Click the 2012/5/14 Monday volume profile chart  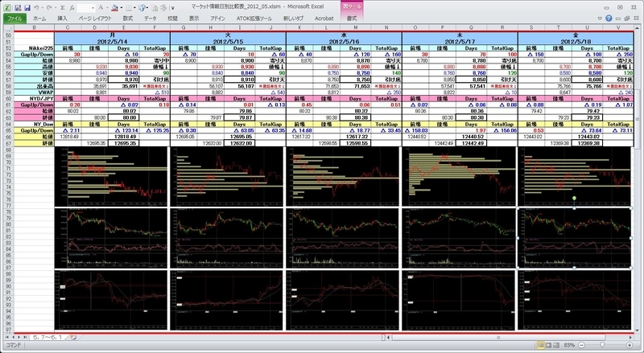(111, 177)
